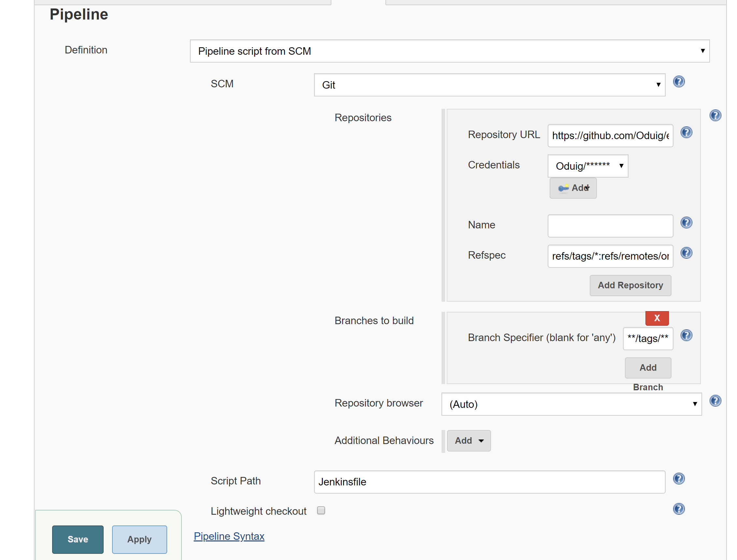
Task: Show help for Lightweight checkout
Action: click(678, 509)
